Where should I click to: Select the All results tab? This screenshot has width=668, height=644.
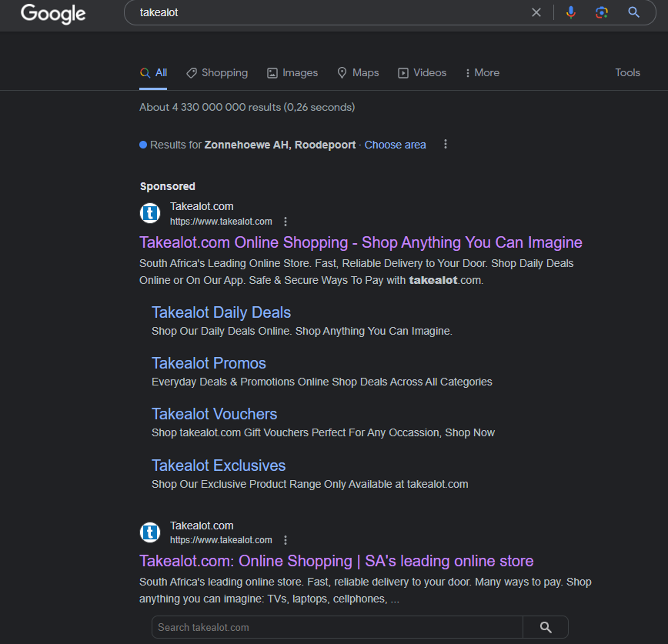[153, 73]
